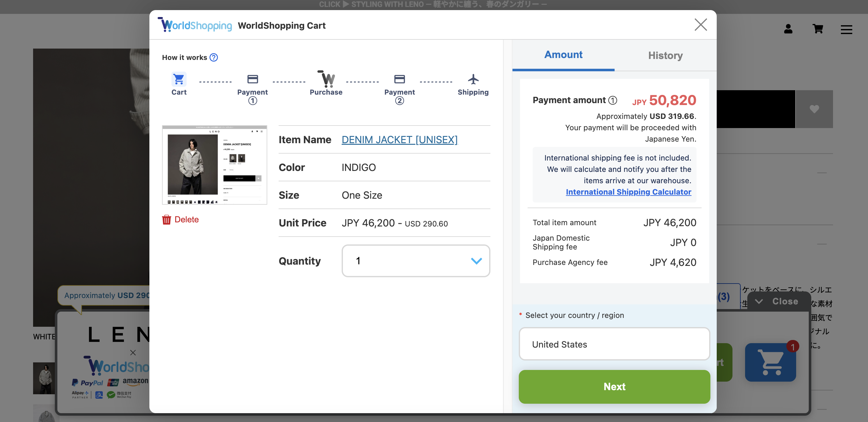The width and height of the screenshot is (868, 422).
Task: Switch to the Amount tab
Action: click(x=564, y=55)
